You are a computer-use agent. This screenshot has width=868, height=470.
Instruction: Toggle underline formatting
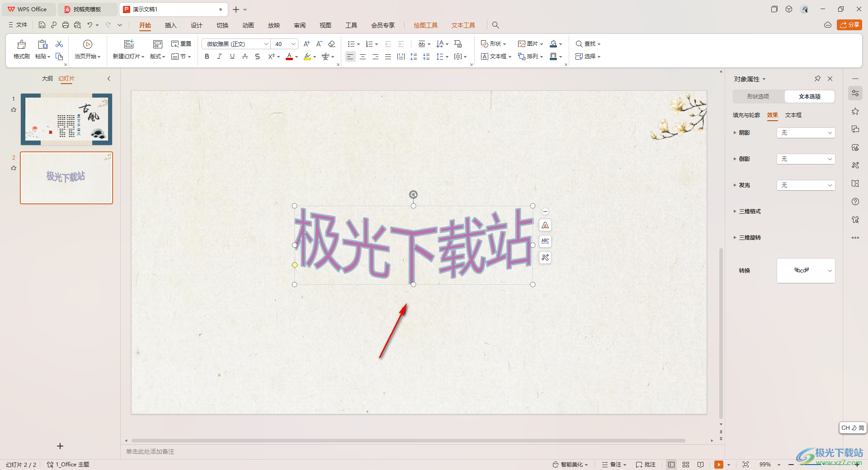pyautogui.click(x=232, y=56)
